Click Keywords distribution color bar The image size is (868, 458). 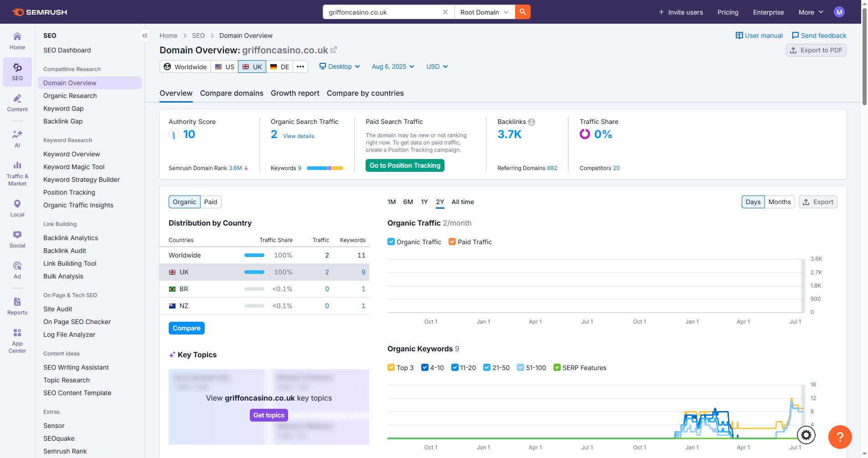(325, 168)
